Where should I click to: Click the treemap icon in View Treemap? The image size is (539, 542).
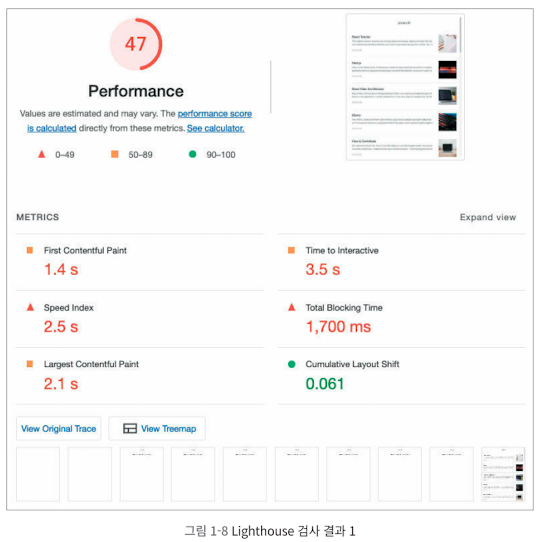(x=130, y=429)
